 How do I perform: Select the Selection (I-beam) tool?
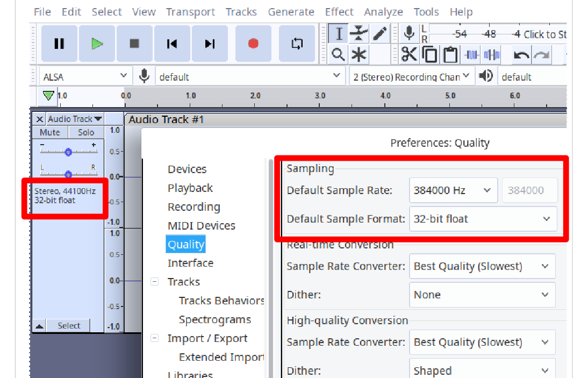click(339, 34)
